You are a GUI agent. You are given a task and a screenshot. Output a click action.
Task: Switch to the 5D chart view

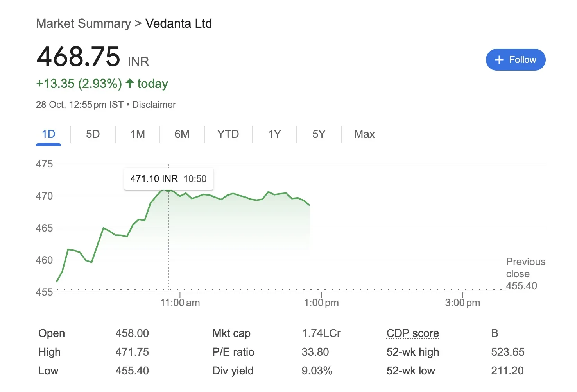93,134
